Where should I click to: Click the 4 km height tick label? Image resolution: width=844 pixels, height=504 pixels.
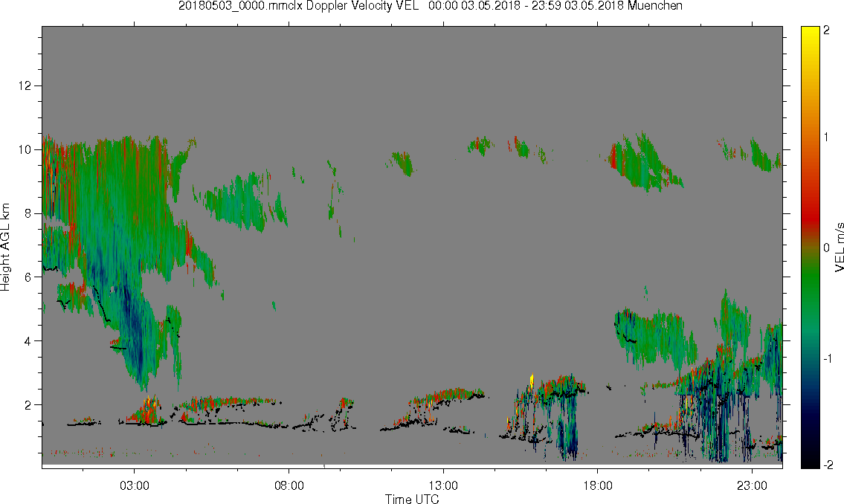pyautogui.click(x=28, y=341)
